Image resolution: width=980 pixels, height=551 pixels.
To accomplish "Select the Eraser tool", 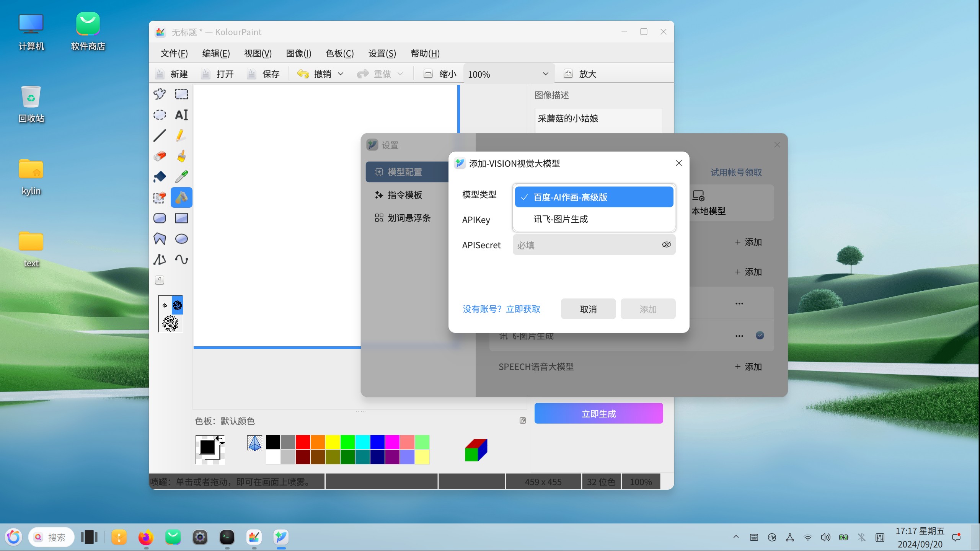I will pos(160,156).
